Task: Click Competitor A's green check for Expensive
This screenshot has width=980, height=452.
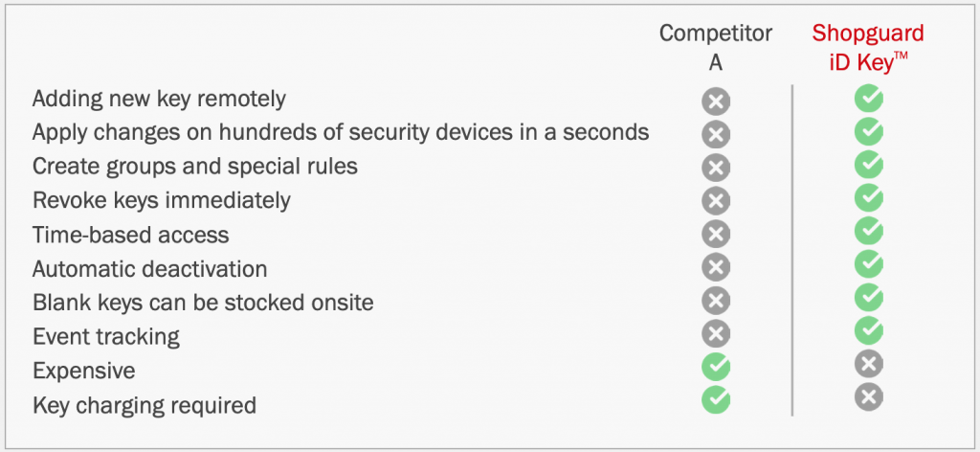Action: point(716,367)
